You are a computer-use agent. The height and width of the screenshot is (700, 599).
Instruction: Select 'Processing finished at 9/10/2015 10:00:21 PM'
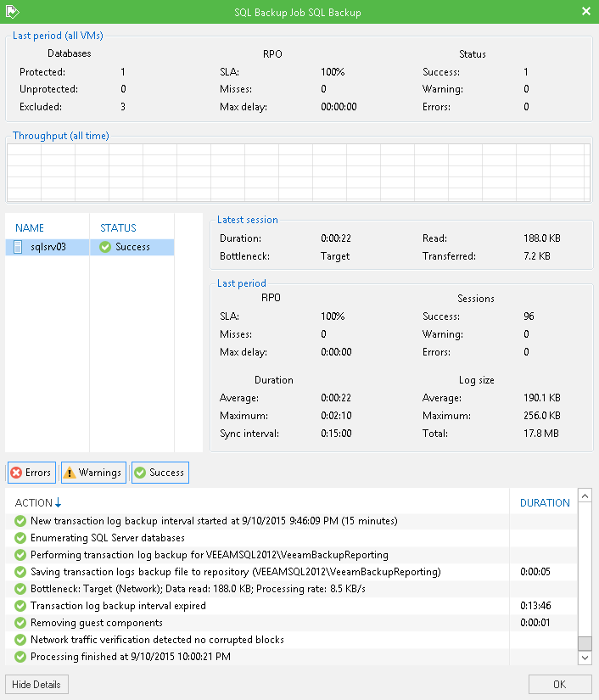coord(291,657)
